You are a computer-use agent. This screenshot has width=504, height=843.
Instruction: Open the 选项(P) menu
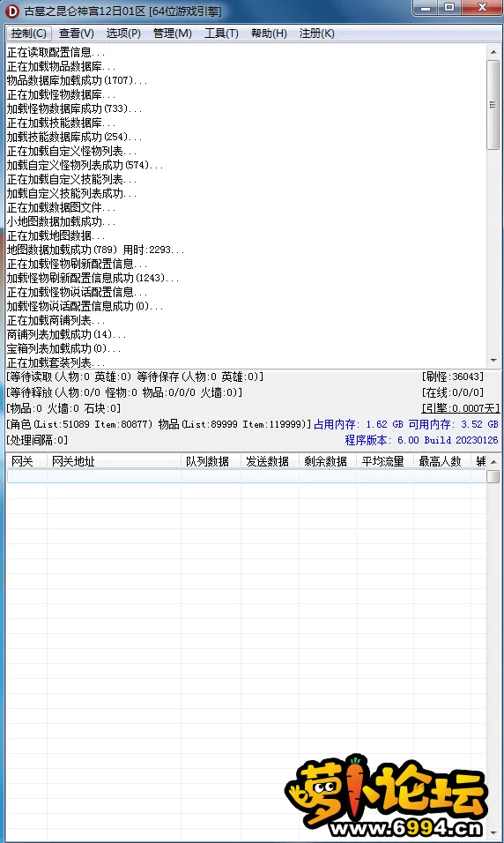123,34
